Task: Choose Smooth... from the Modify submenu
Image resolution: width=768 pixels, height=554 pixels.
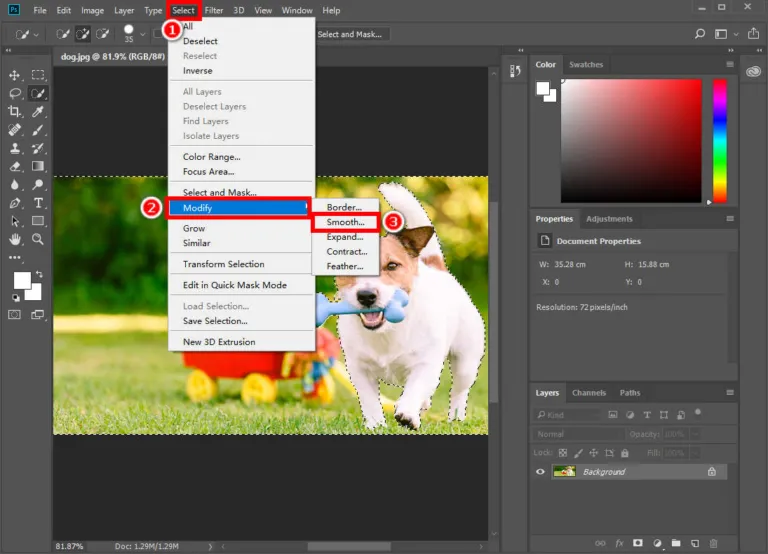Action: 345,222
